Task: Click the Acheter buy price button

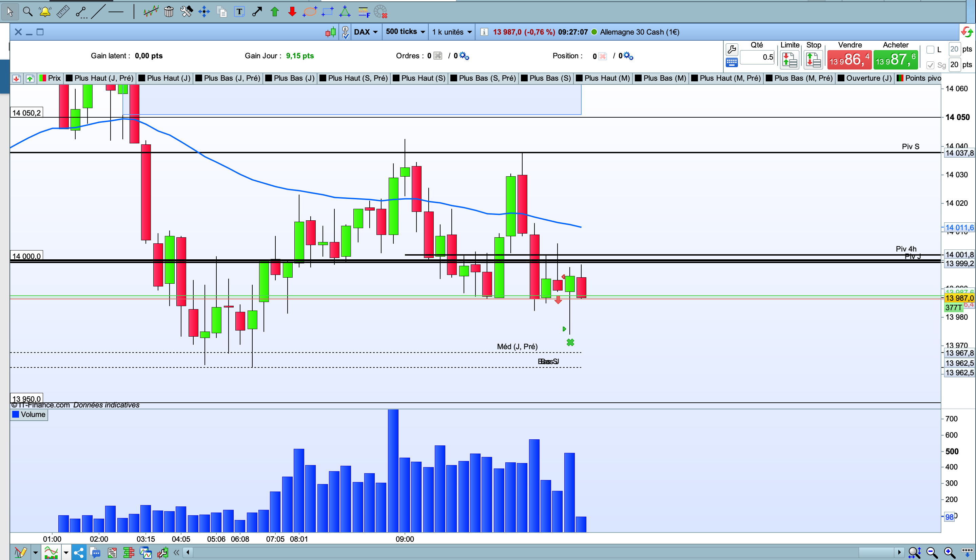Action: point(895,60)
